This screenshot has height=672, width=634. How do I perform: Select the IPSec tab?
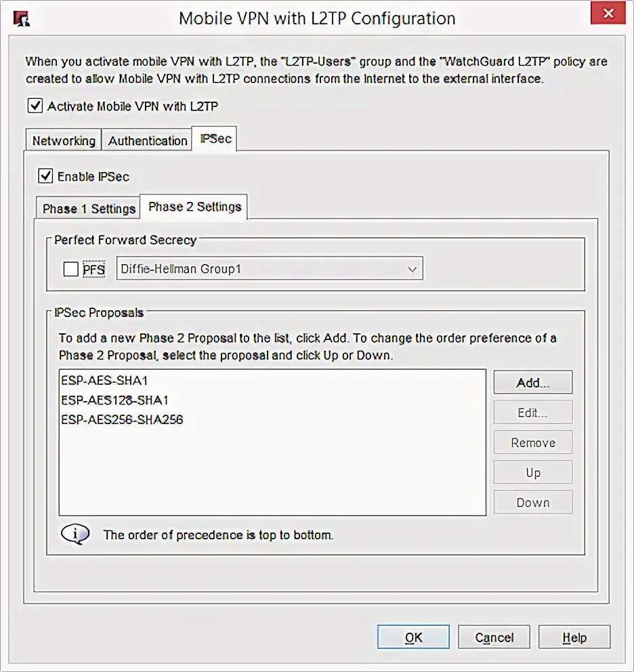coord(215,138)
